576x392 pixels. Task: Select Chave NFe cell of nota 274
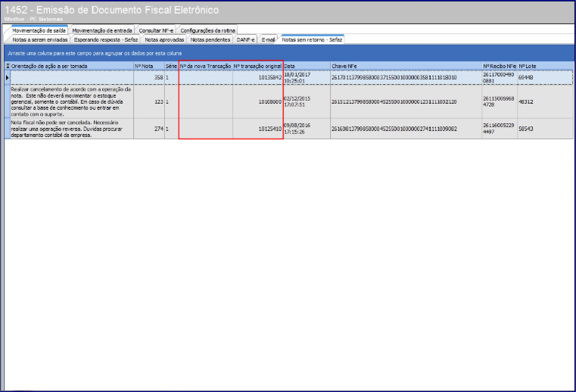click(x=406, y=129)
